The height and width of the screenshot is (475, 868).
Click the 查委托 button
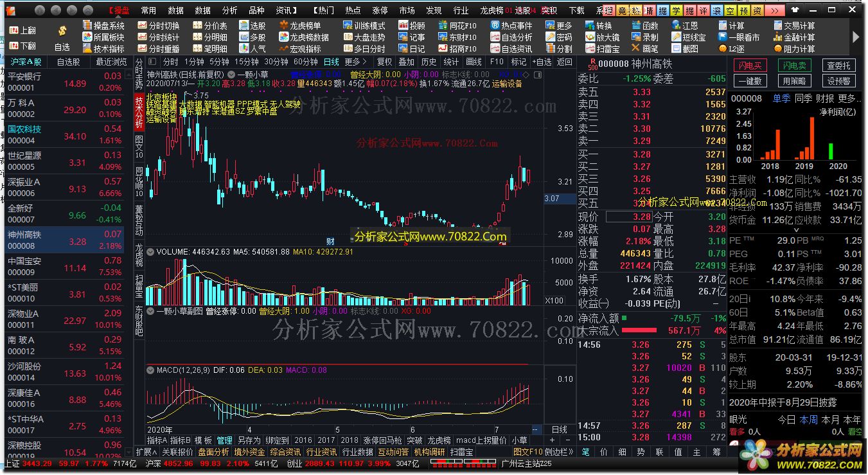click(838, 66)
